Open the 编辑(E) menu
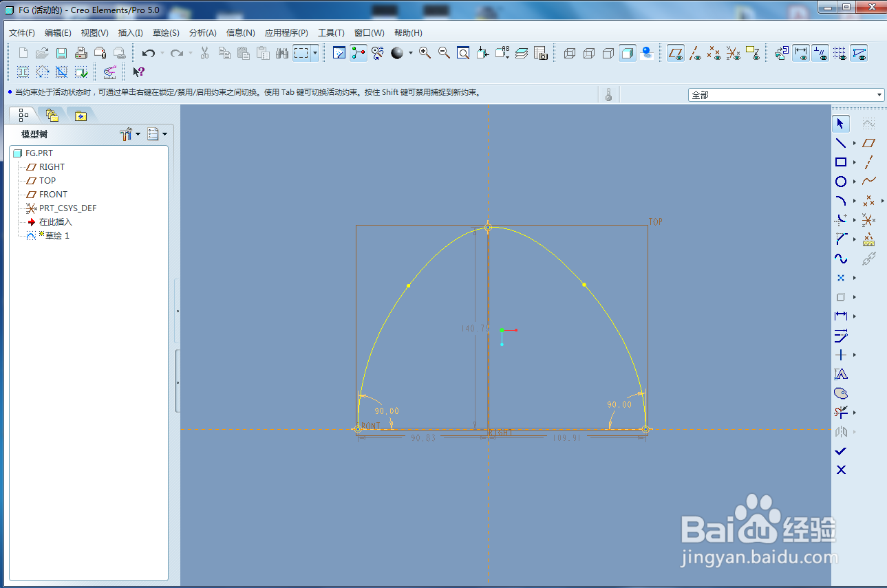Screen dimensions: 887x588 click(58, 32)
